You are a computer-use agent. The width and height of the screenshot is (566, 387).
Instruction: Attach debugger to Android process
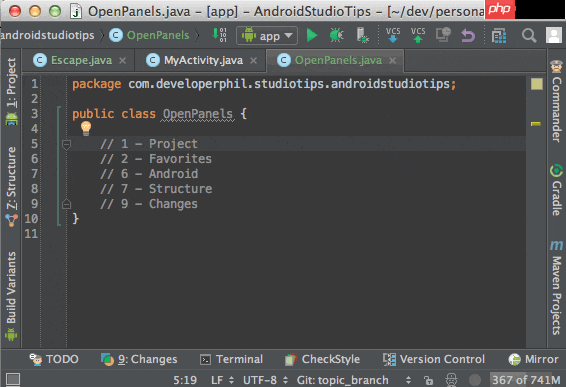click(x=362, y=35)
